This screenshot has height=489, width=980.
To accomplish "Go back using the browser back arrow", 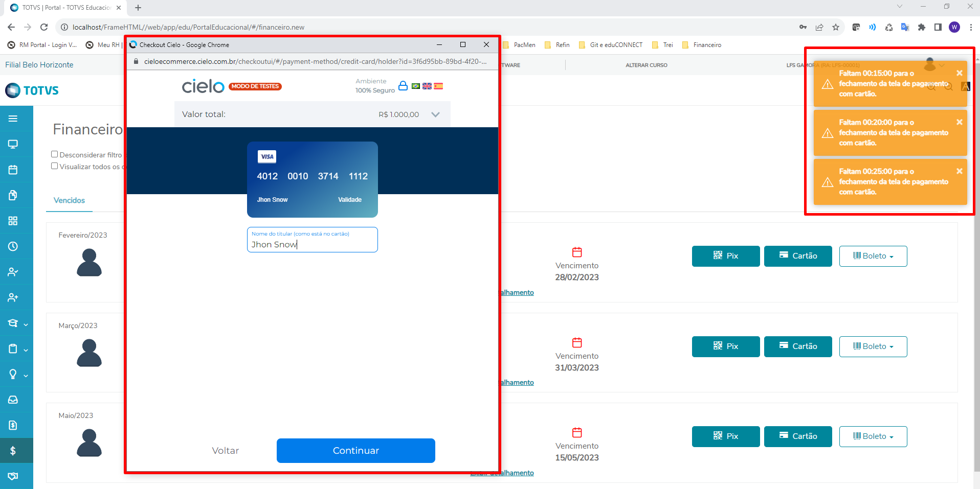I will (11, 27).
